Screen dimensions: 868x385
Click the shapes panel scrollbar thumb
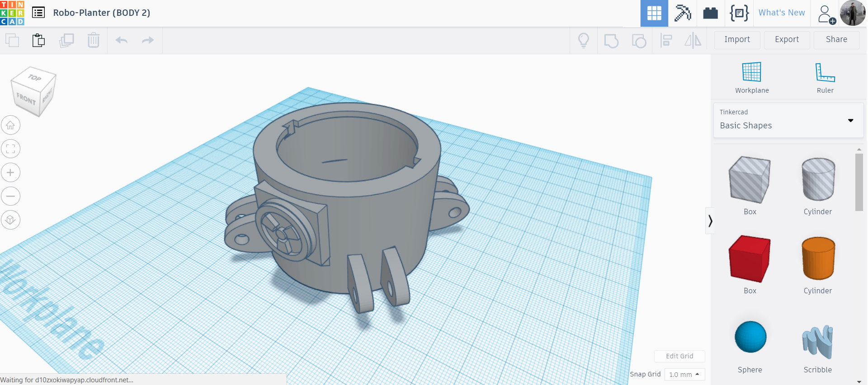[x=859, y=182]
